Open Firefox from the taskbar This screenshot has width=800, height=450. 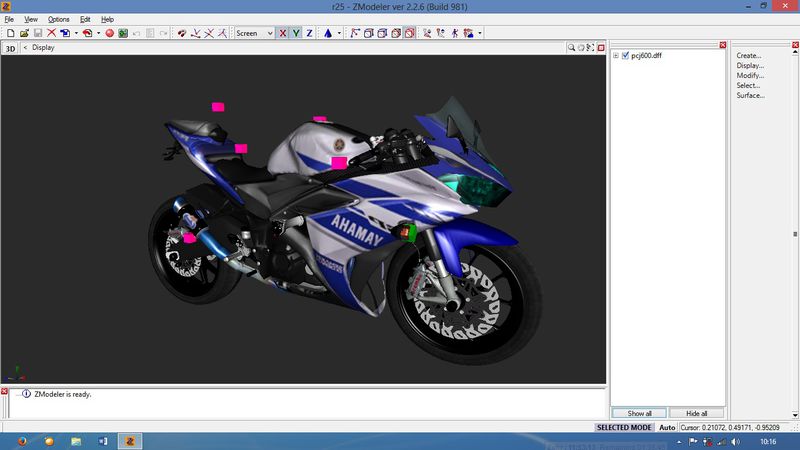pyautogui.click(x=22, y=441)
